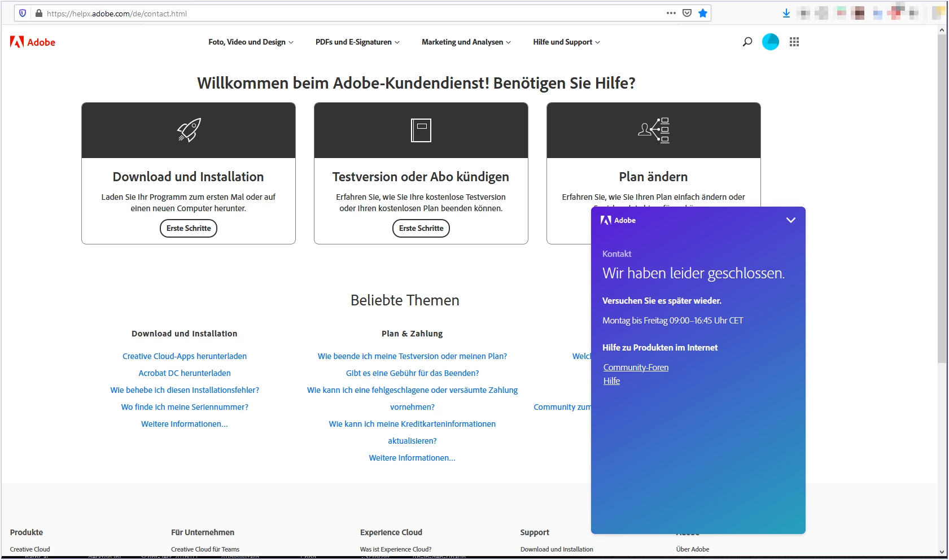Expand PDFs und E-Signaturen menu
This screenshot has height=560, width=949.
pos(357,42)
